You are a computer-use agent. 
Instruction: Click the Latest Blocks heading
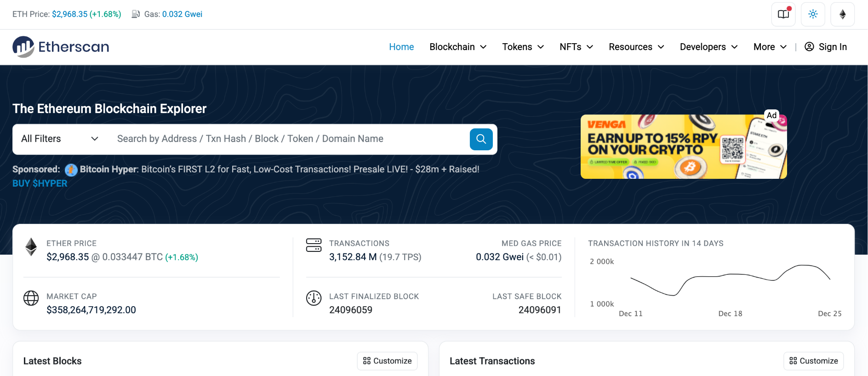click(52, 361)
